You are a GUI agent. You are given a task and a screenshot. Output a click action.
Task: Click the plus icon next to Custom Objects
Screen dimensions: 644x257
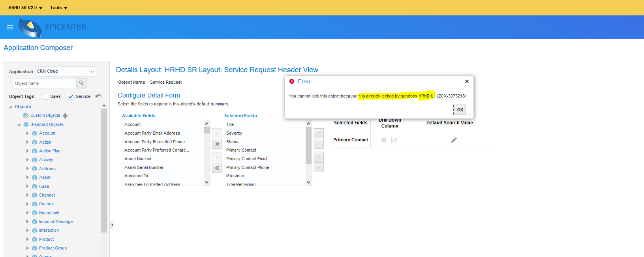tap(65, 116)
